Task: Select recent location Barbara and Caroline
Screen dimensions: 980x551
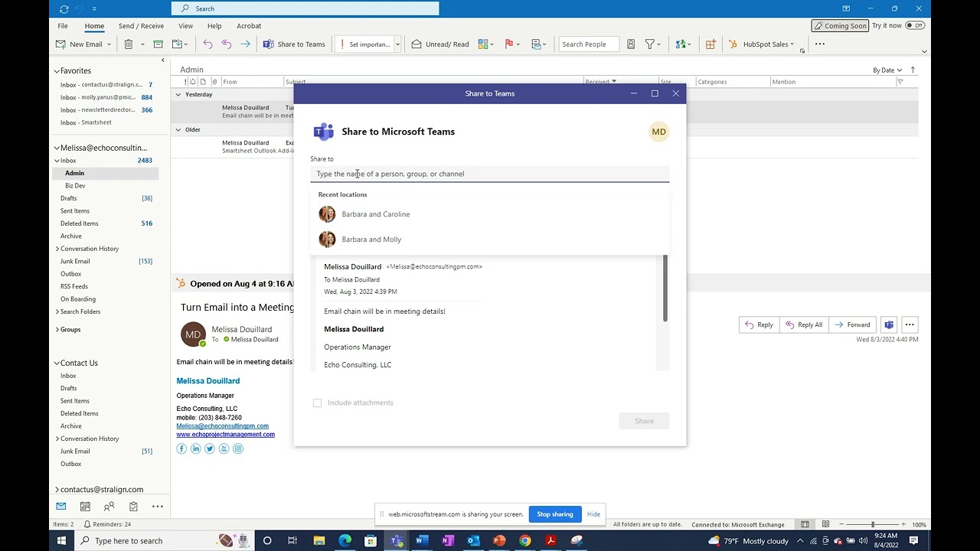Action: [x=490, y=214]
